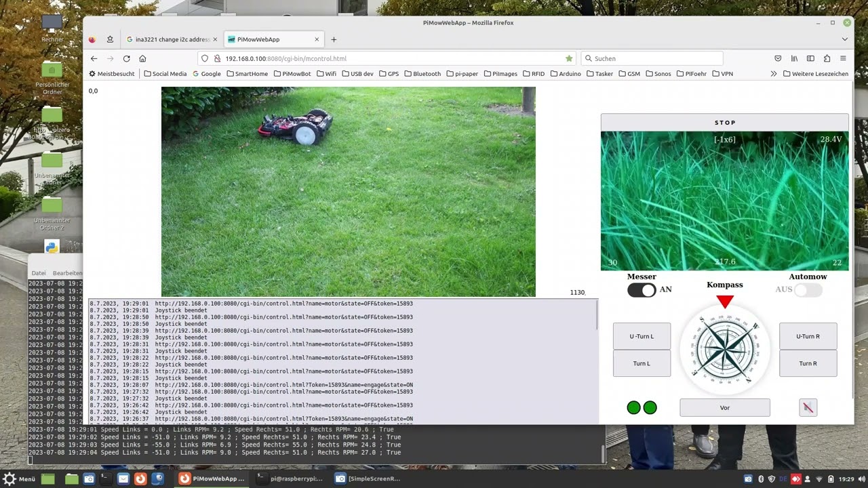
Task: Turn on the Automow switch
Action: (x=808, y=290)
